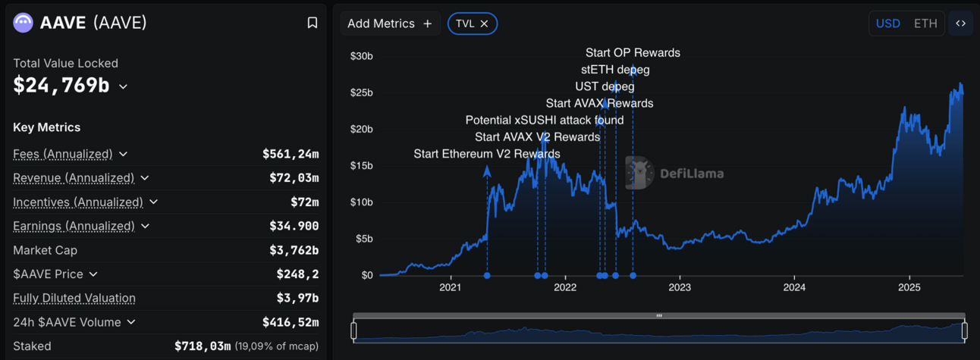This screenshot has width=980, height=360.
Task: Click the Potential xSUSHI attack found label
Action: 545,120
